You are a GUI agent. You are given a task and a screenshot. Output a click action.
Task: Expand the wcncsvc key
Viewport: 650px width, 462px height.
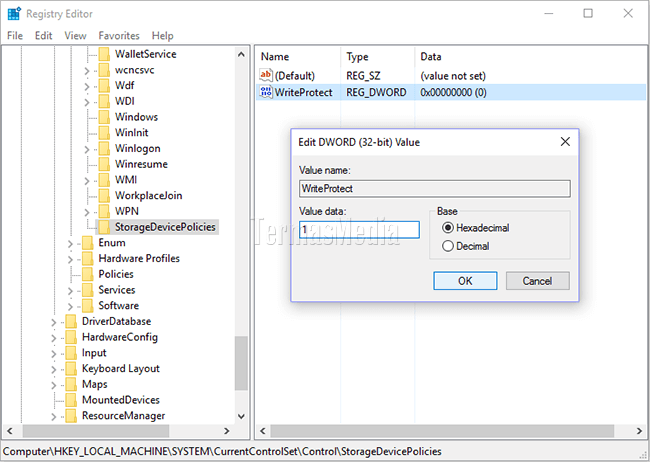click(x=87, y=71)
